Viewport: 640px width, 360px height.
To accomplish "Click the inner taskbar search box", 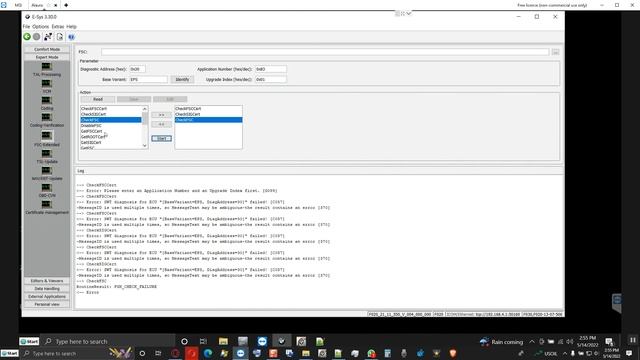I will pos(108,341).
